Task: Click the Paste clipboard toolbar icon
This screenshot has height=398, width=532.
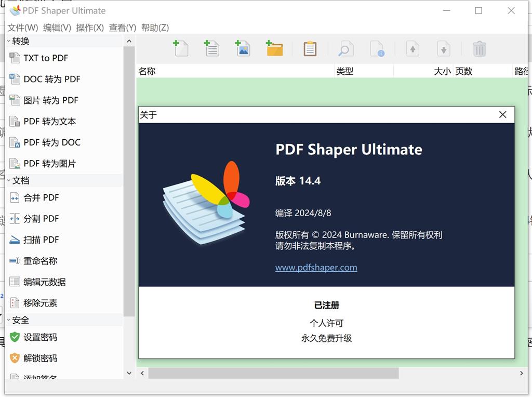Action: 310,49
